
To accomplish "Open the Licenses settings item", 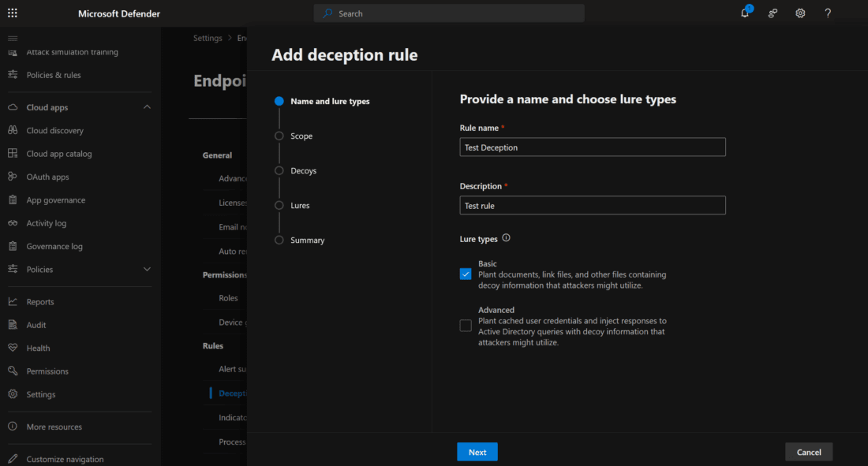I will click(233, 203).
